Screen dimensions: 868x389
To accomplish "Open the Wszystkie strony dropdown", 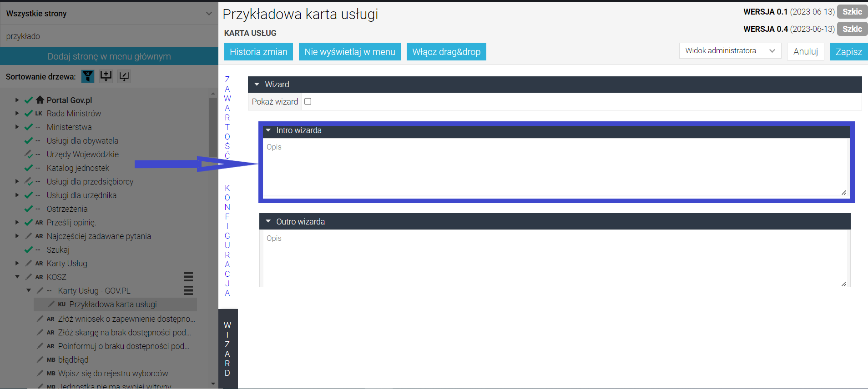I will [109, 14].
